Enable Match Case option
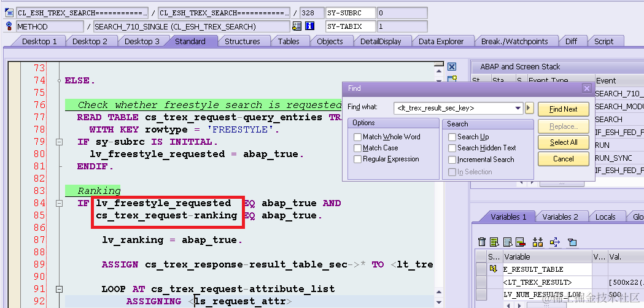 pyautogui.click(x=357, y=148)
